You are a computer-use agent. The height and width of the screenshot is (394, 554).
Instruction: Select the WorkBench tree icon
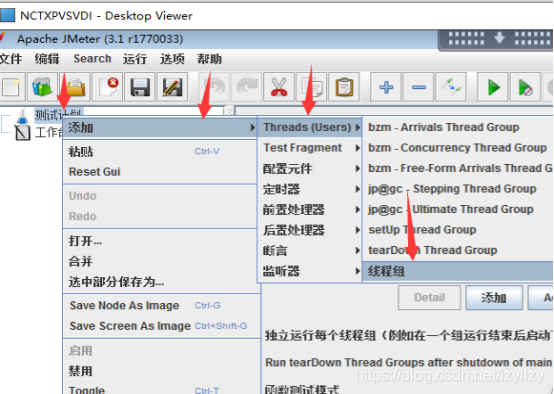[x=23, y=133]
